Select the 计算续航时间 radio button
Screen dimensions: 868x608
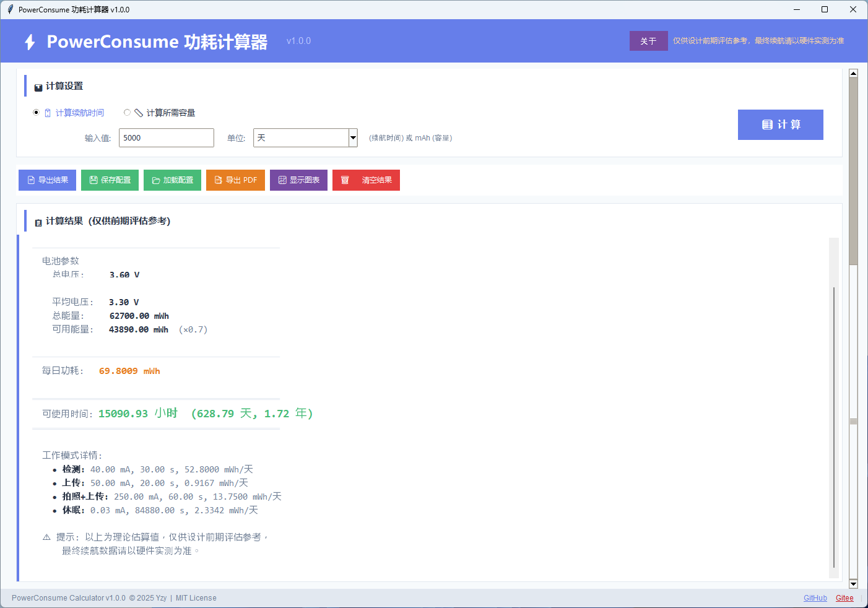(36, 113)
